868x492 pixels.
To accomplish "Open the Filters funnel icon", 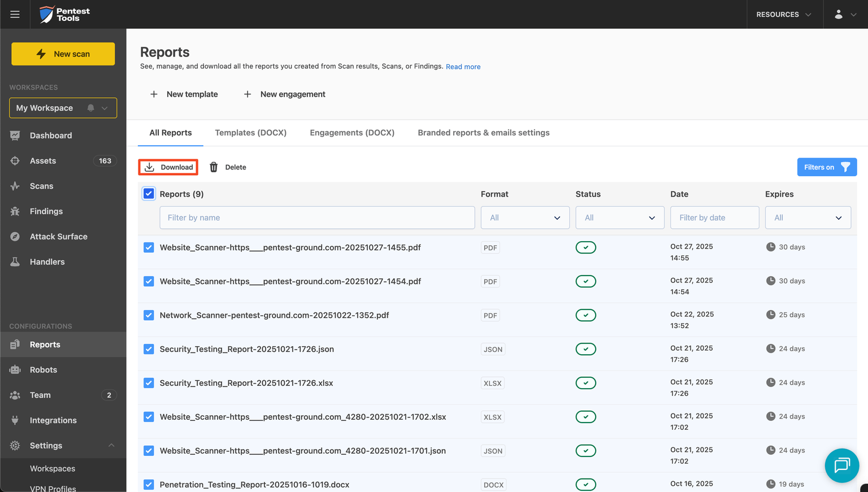I will pyautogui.click(x=845, y=167).
